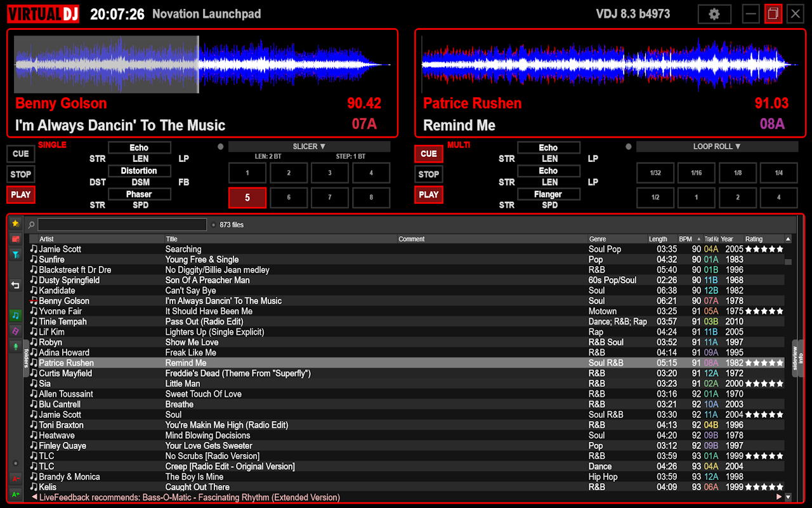Click the blue filter funnel icon

click(x=16, y=255)
